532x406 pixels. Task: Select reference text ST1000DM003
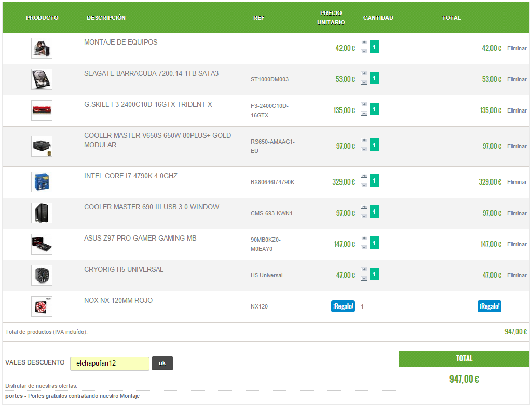(x=270, y=80)
